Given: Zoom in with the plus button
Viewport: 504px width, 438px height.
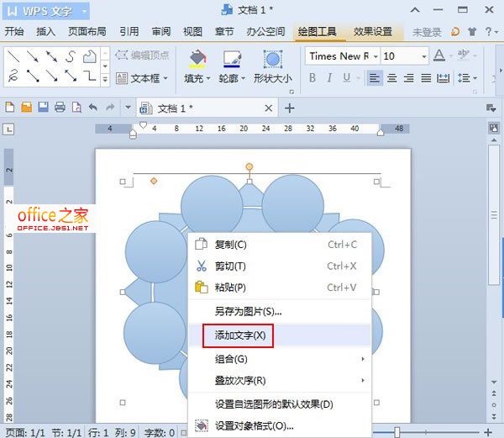Looking at the screenshot, I should 488,432.
